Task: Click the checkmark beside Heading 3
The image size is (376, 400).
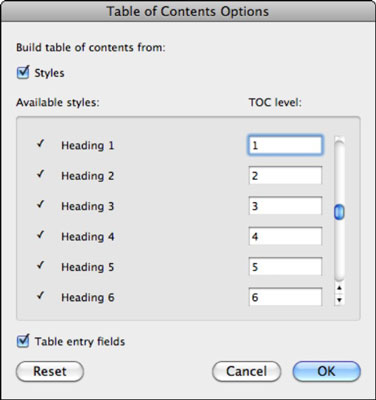Action: [40, 204]
